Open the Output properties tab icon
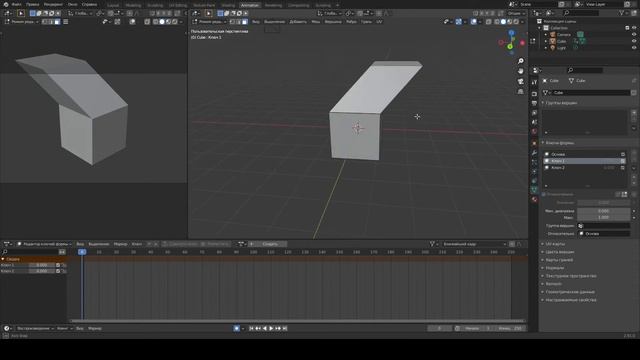640x360 pixels. 534,103
